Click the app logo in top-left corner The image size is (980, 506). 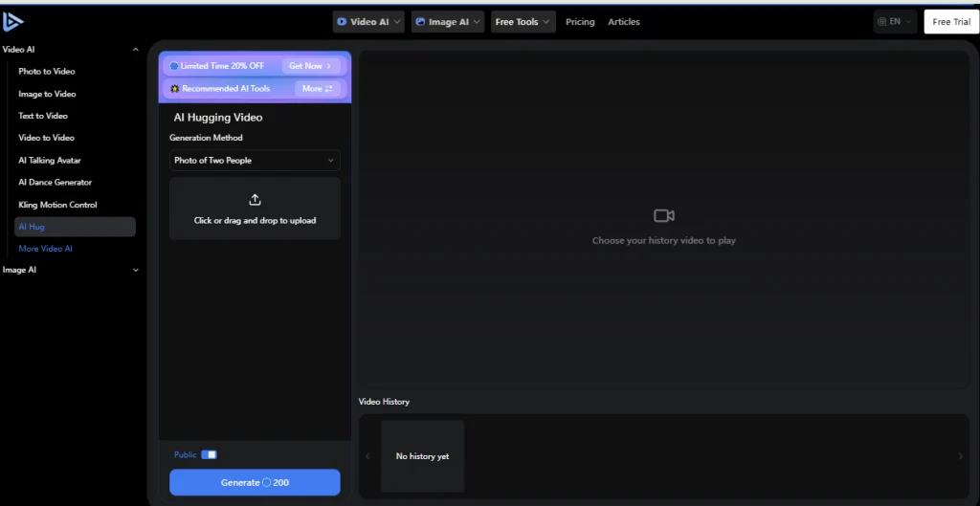[13, 22]
